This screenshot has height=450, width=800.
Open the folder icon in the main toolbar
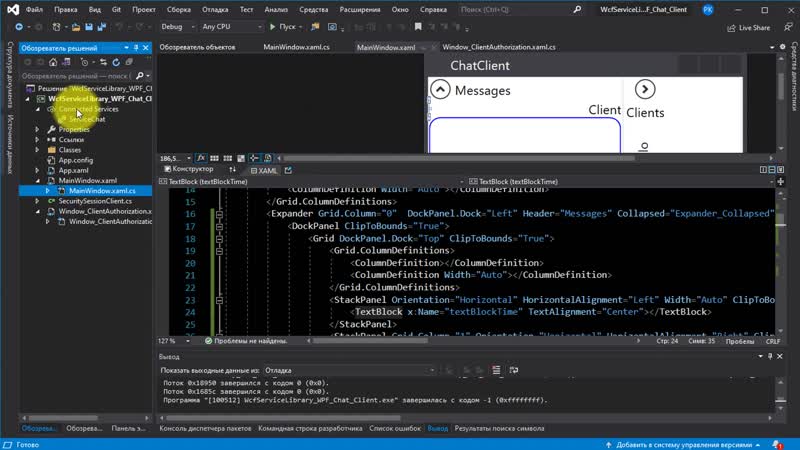pos(76,27)
